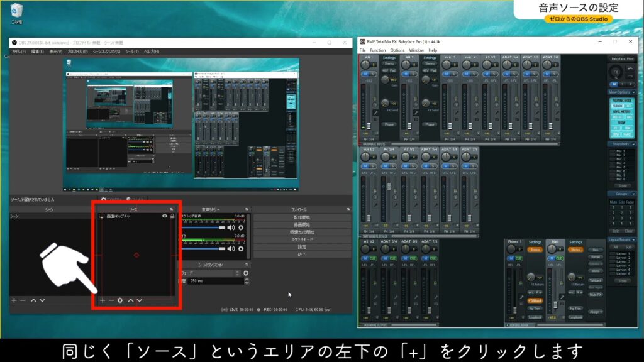The height and width of the screenshot is (362, 644).
Task: Open Options menu in TotalMix
Action: pyautogui.click(x=397, y=50)
